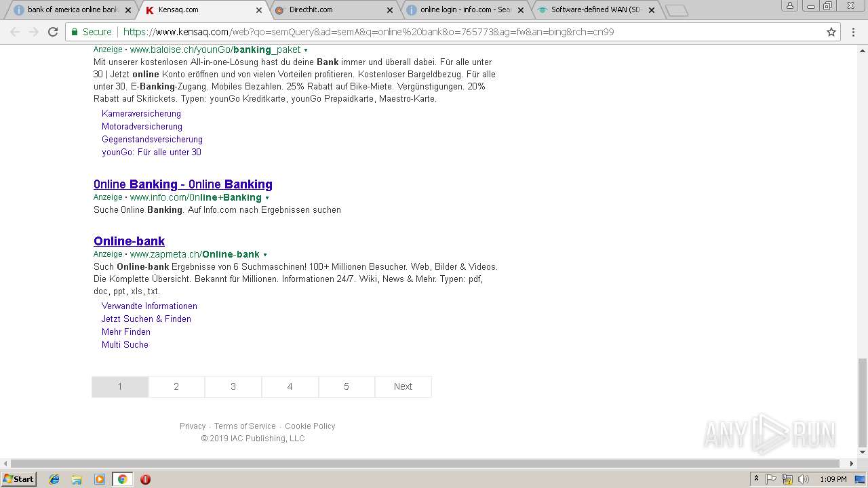This screenshot has height=488, width=868.
Task: Open the Windows Start menu
Action: coord(19,479)
